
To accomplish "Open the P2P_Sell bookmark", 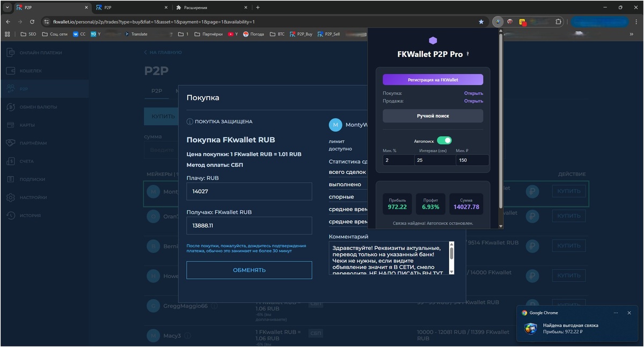I will pyautogui.click(x=328, y=34).
